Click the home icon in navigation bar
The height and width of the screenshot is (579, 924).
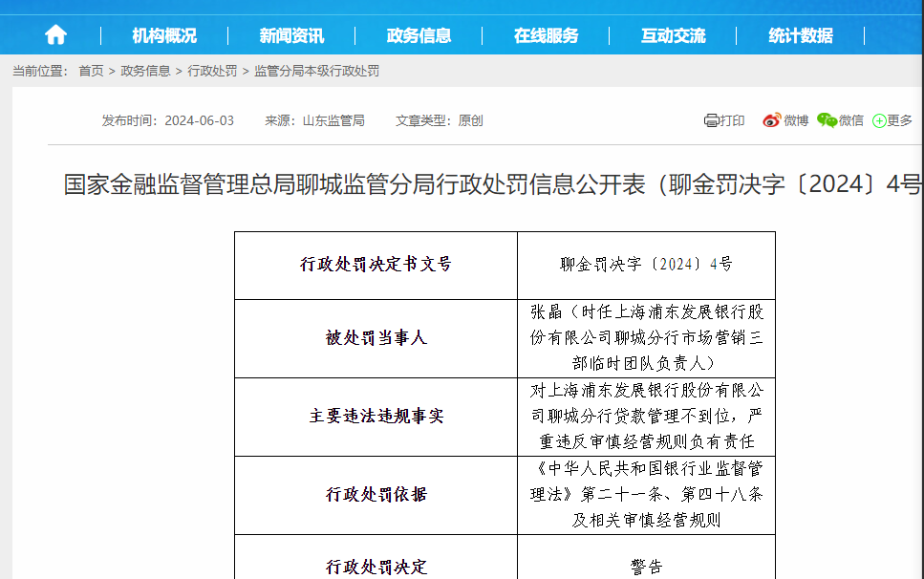pyautogui.click(x=55, y=35)
